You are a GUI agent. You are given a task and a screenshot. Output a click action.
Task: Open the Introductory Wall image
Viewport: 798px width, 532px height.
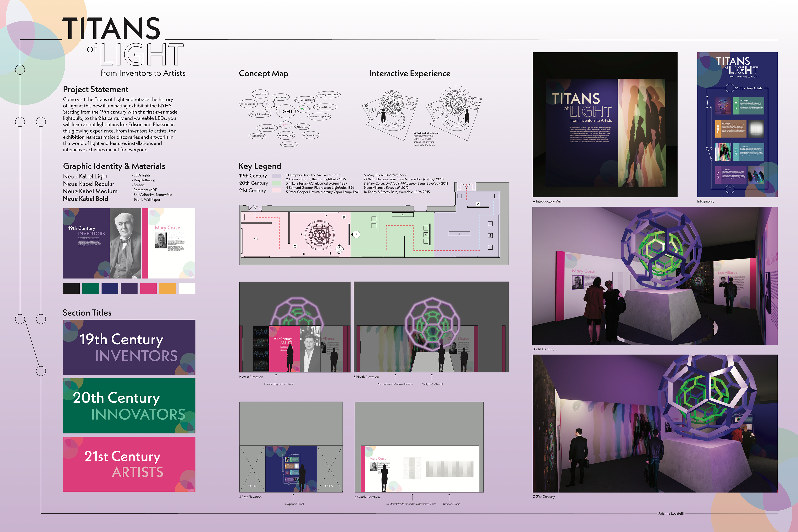tap(605, 124)
